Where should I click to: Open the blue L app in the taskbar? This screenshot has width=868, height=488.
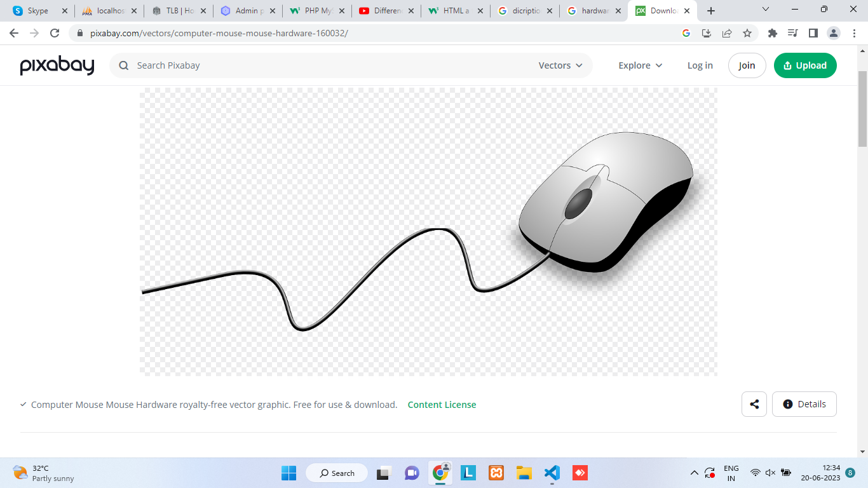point(468,473)
